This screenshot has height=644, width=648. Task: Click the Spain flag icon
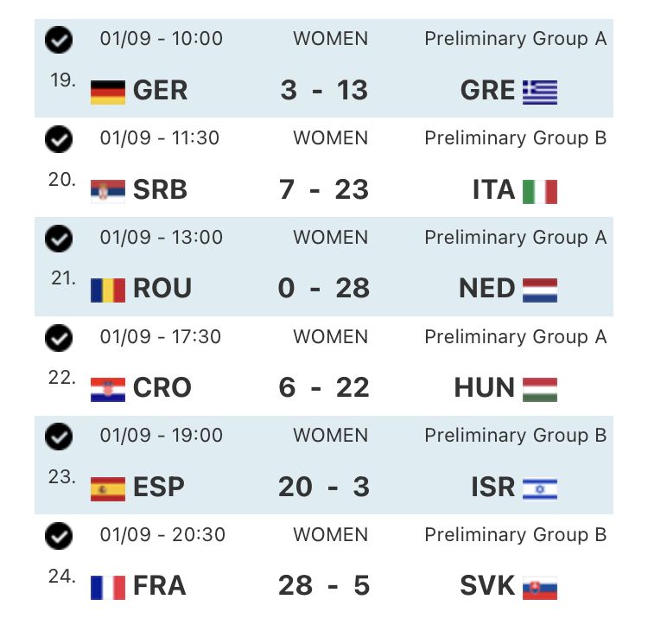pos(108,488)
